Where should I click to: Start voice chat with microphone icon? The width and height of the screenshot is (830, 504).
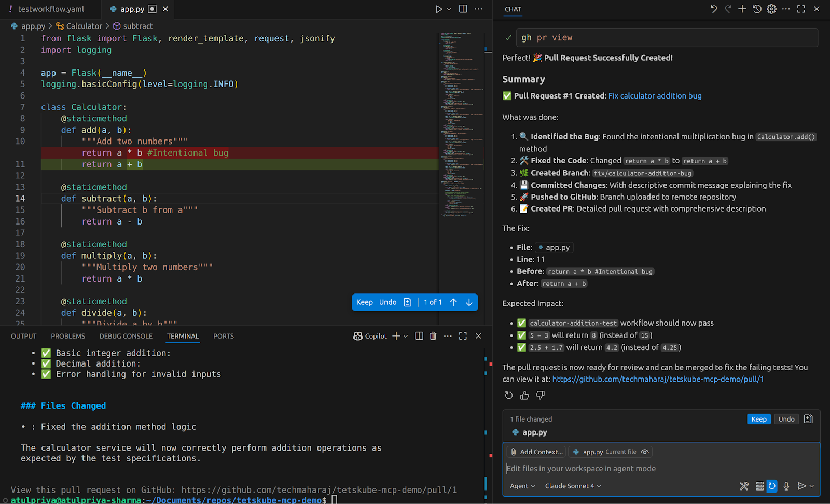tap(786, 486)
